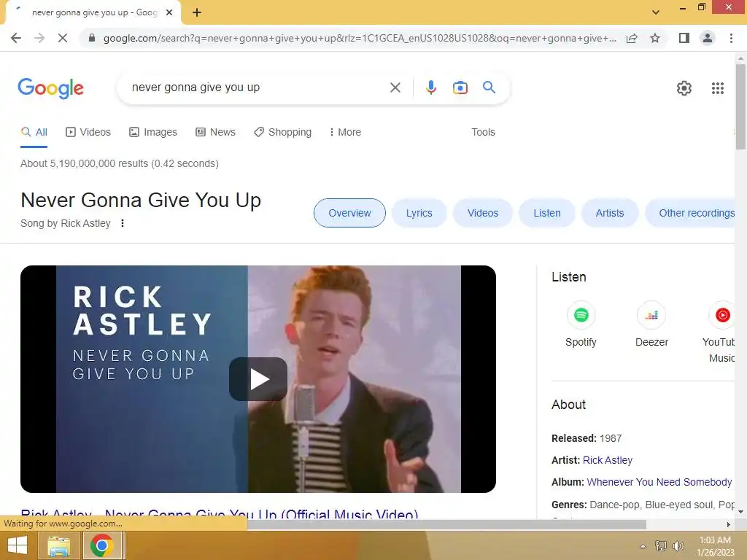Start voice search with microphone
This screenshot has height=560, width=747.
pyautogui.click(x=430, y=87)
